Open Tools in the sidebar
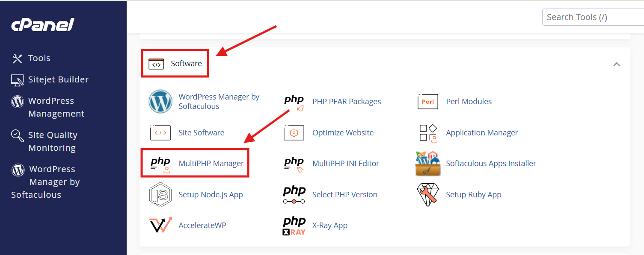 (39, 58)
